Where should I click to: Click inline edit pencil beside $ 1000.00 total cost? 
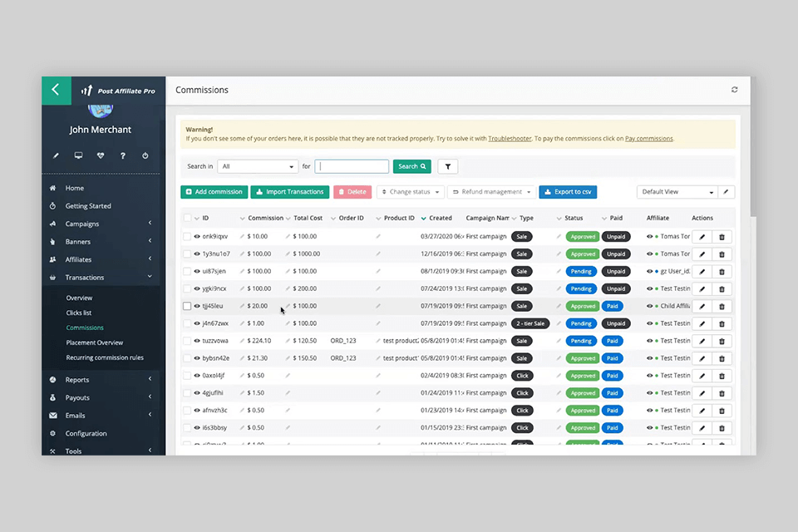pyautogui.click(x=288, y=254)
